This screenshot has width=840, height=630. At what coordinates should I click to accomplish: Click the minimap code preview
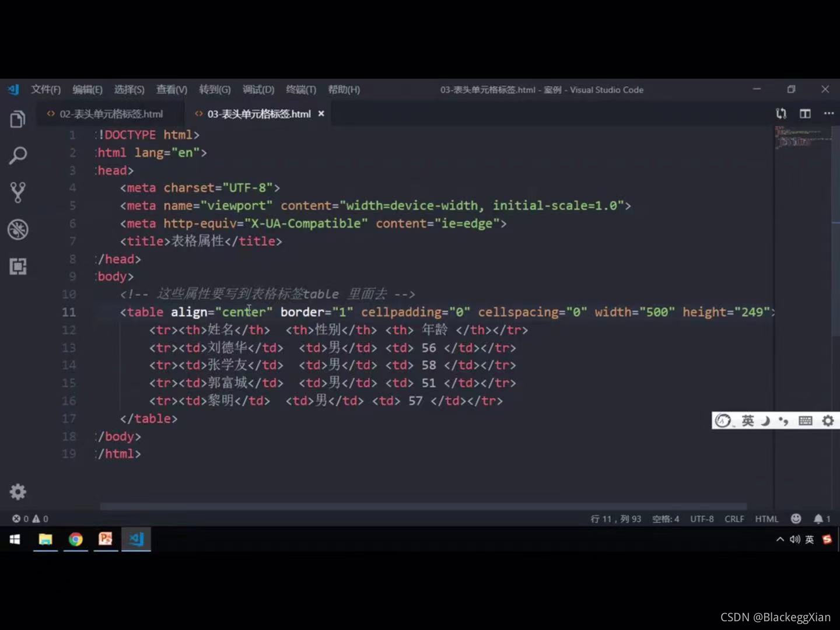803,138
